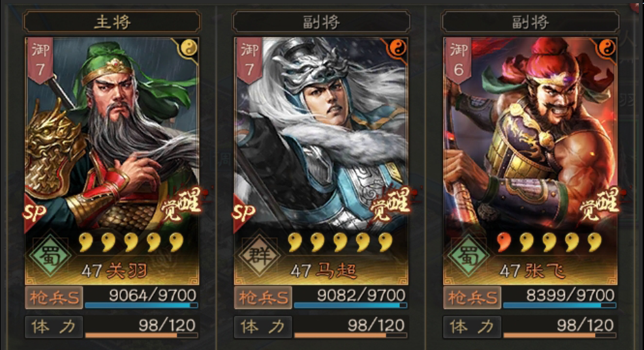This screenshot has height=350, width=644.
Task: Click the 枪兵S troop type button under 关羽
Action: [x=54, y=297]
